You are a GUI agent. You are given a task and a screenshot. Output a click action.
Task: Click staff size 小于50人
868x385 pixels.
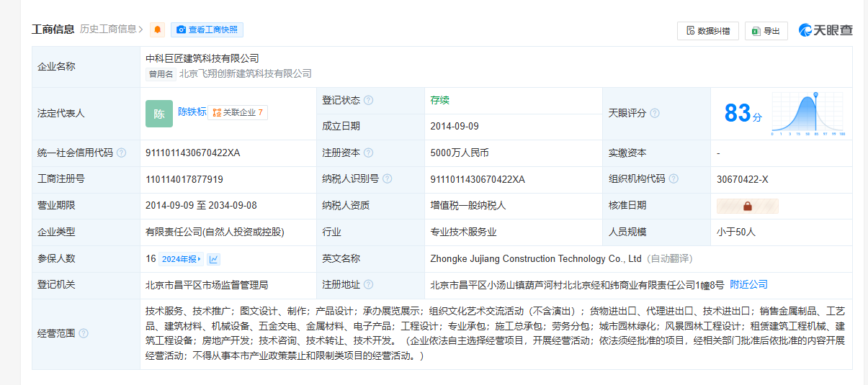pos(736,232)
